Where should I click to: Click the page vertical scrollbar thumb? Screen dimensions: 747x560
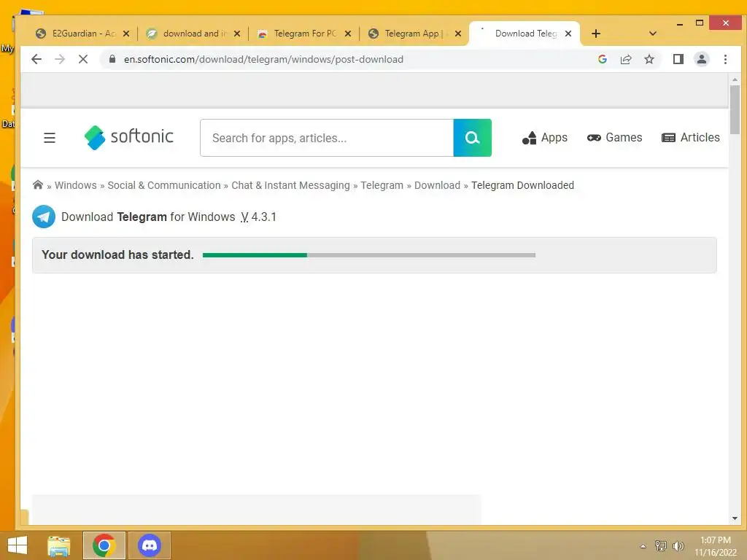click(x=735, y=109)
